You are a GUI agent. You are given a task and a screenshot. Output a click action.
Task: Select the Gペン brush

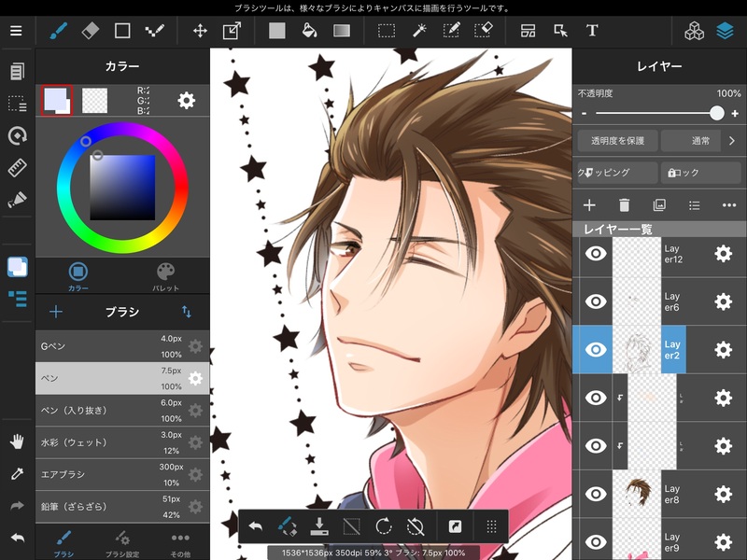(x=122, y=346)
